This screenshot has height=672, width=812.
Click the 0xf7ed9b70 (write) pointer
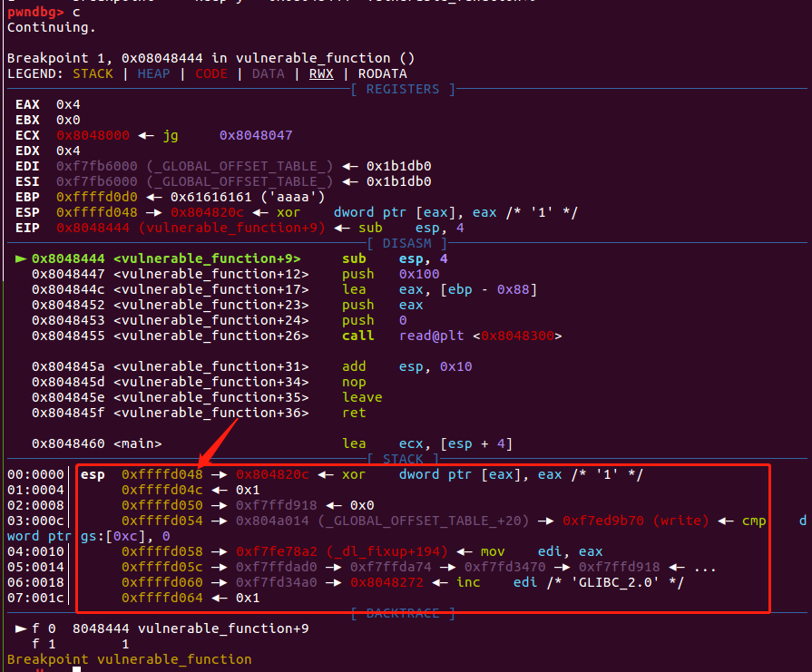(635, 521)
